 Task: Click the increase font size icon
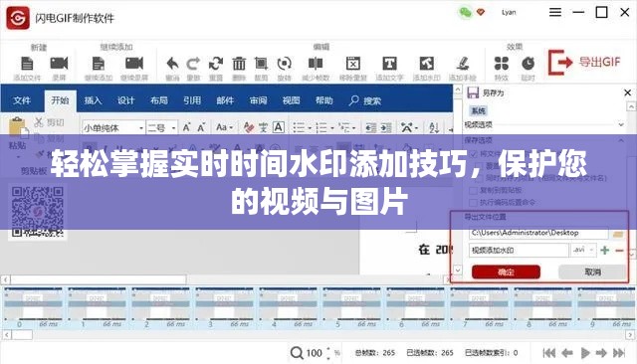point(186,127)
